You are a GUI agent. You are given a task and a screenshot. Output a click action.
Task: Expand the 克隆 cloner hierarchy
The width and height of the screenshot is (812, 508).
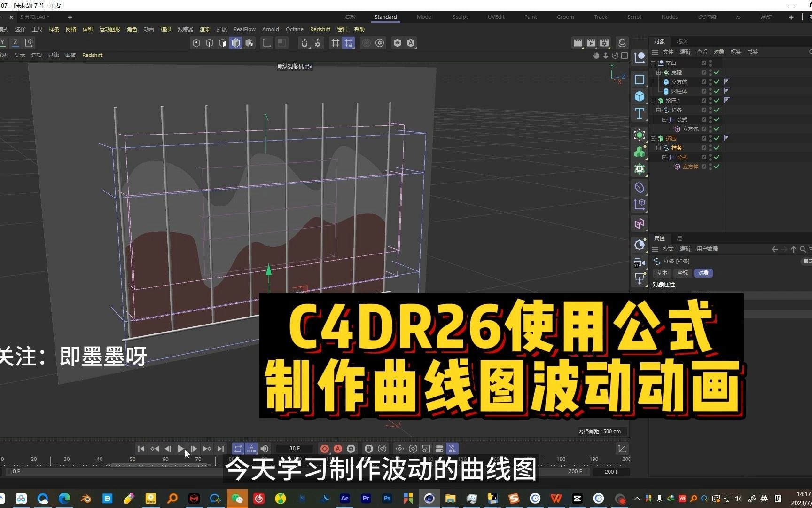(659, 72)
